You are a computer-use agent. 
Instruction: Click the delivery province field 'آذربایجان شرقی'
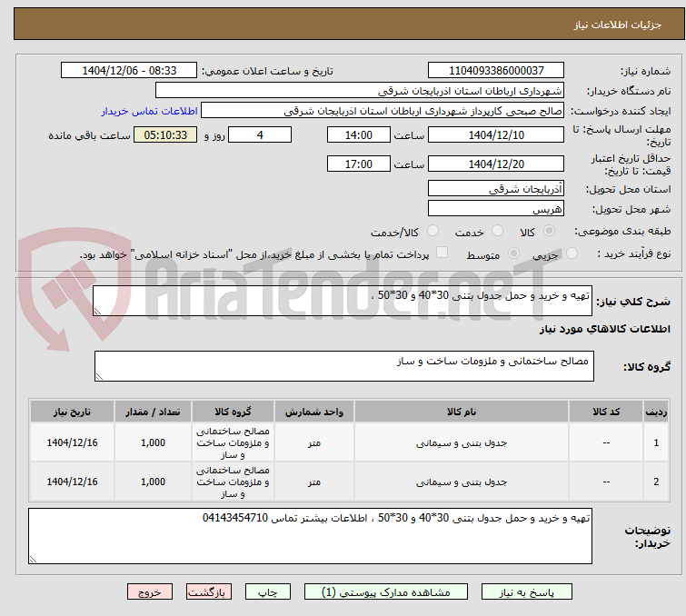tap(496, 189)
